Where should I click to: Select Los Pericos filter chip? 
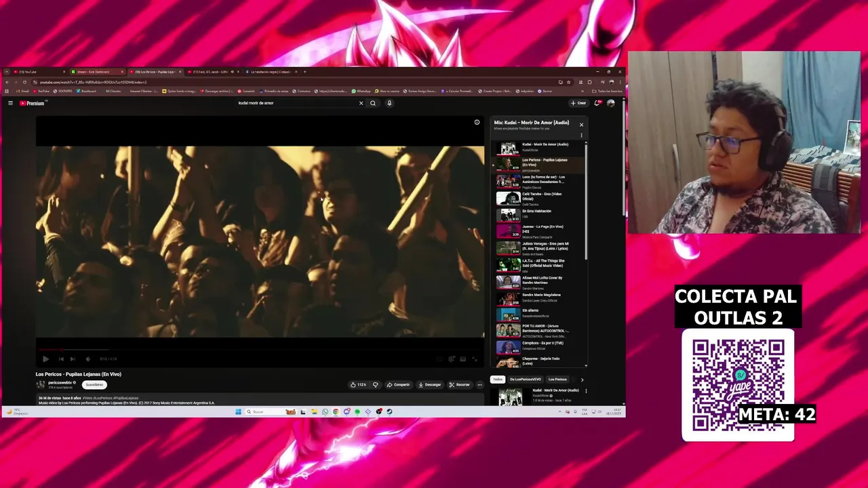click(x=557, y=380)
